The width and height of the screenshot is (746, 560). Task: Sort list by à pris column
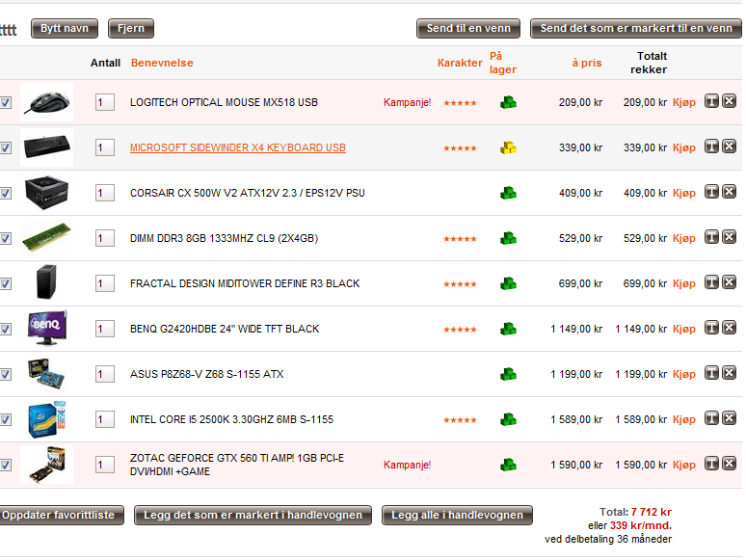click(x=587, y=63)
